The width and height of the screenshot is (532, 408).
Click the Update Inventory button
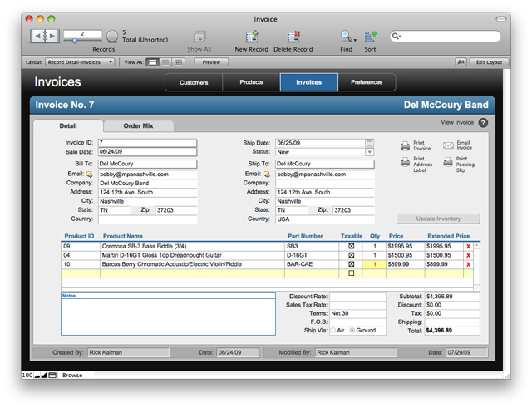point(438,219)
